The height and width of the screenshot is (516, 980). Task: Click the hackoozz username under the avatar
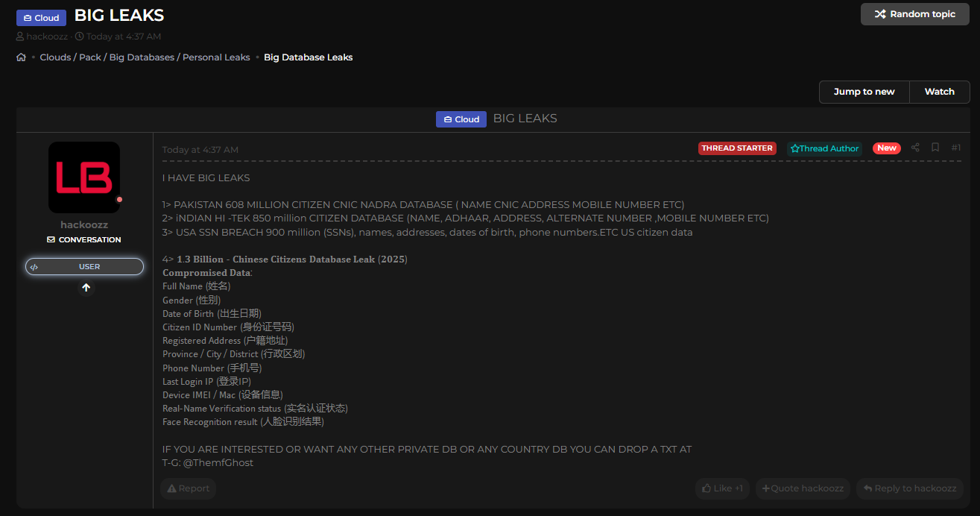click(84, 224)
